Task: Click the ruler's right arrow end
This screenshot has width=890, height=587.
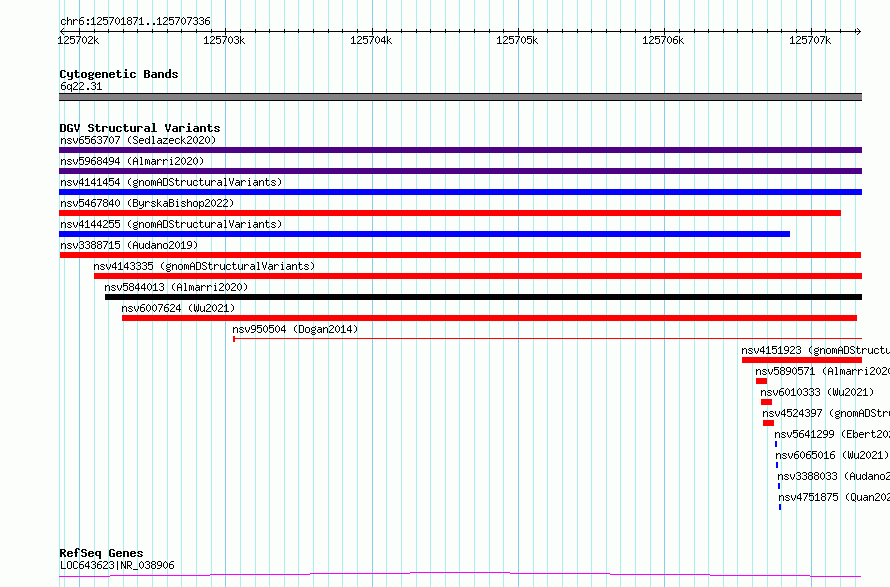Action: click(x=858, y=32)
